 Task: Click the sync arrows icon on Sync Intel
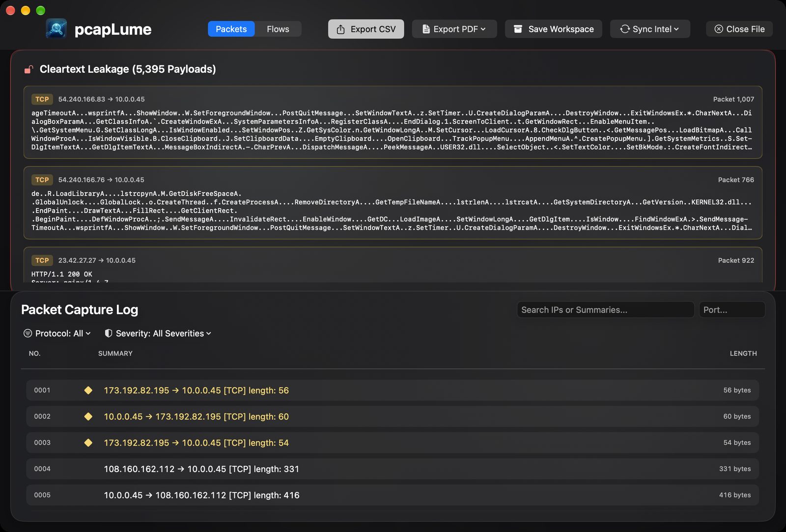point(624,29)
